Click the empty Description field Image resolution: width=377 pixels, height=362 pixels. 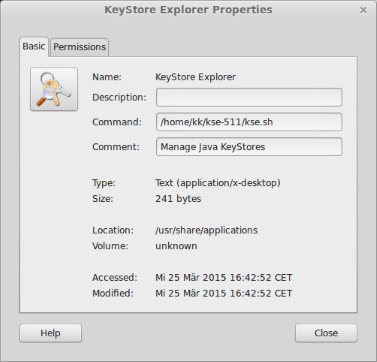point(249,97)
